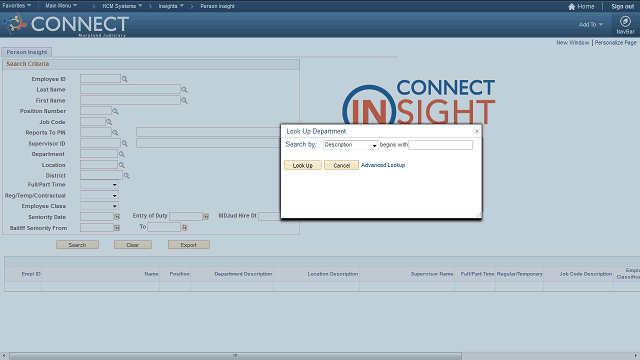The height and width of the screenshot is (360, 640).
Task: Select the Person Insight tab
Action: pyautogui.click(x=27, y=52)
